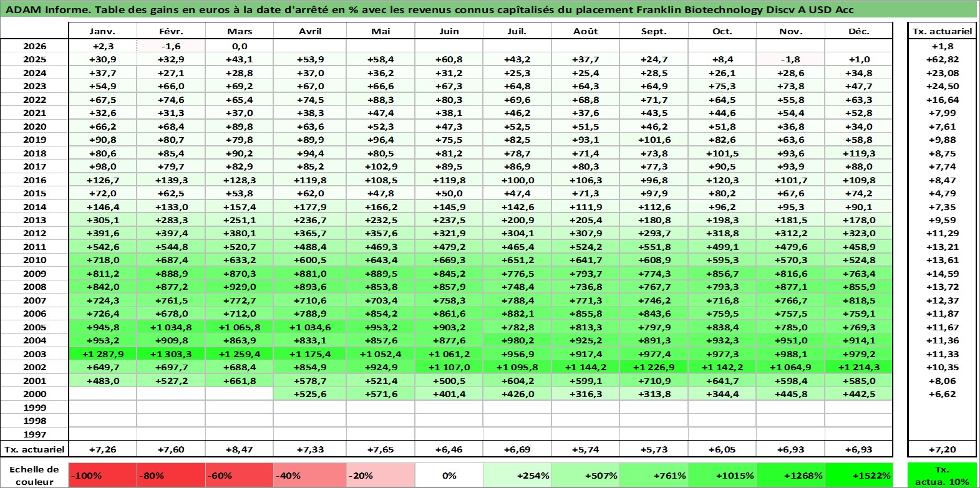Click the 'Janv.' column header
980x488 pixels.
(102, 31)
